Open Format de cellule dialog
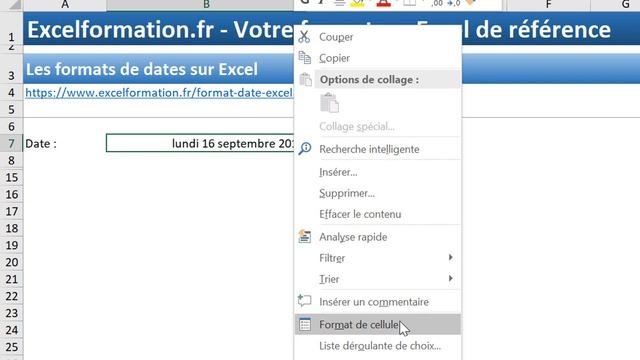The image size is (640, 360). coord(378,324)
